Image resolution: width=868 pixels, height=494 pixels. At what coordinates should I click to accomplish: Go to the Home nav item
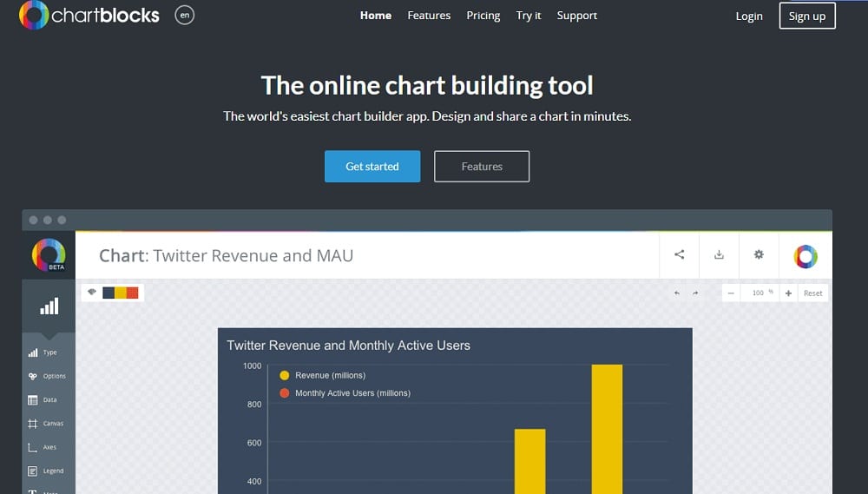click(375, 16)
